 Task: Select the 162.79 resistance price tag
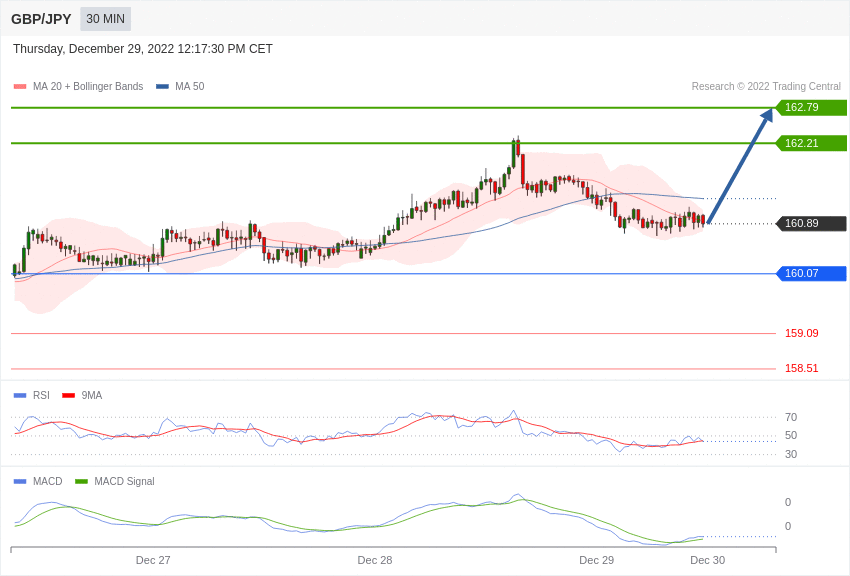811,107
